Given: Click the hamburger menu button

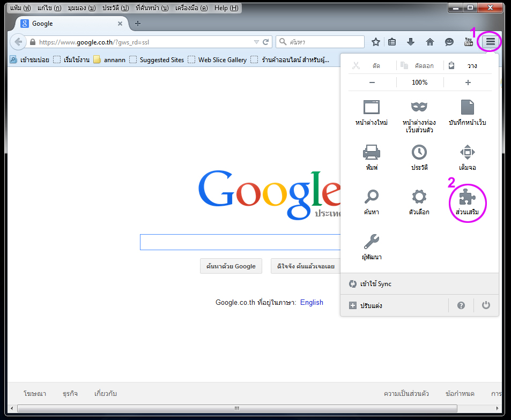Looking at the screenshot, I should point(490,42).
